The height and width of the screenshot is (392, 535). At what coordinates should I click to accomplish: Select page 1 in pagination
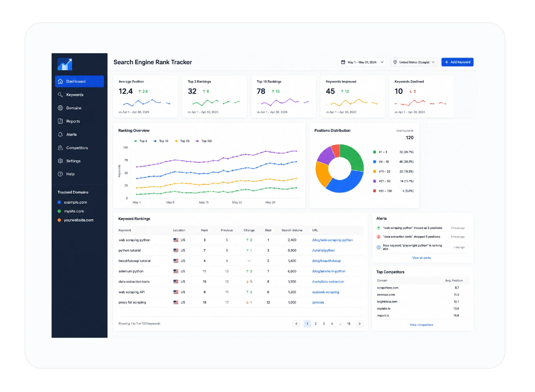tap(307, 324)
